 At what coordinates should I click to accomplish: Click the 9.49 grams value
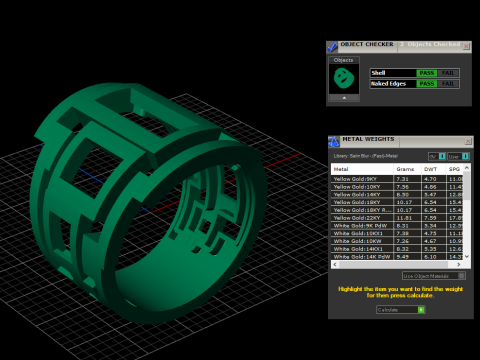tap(403, 257)
